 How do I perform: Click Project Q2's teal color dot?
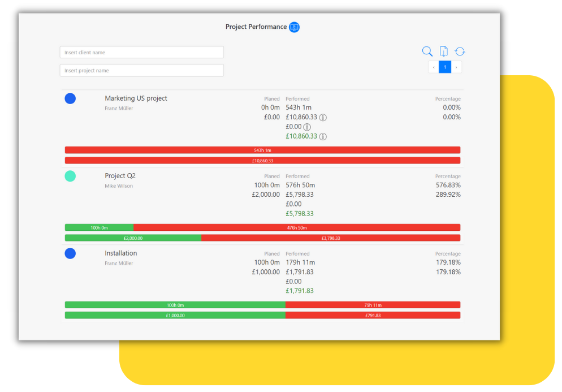tap(70, 176)
